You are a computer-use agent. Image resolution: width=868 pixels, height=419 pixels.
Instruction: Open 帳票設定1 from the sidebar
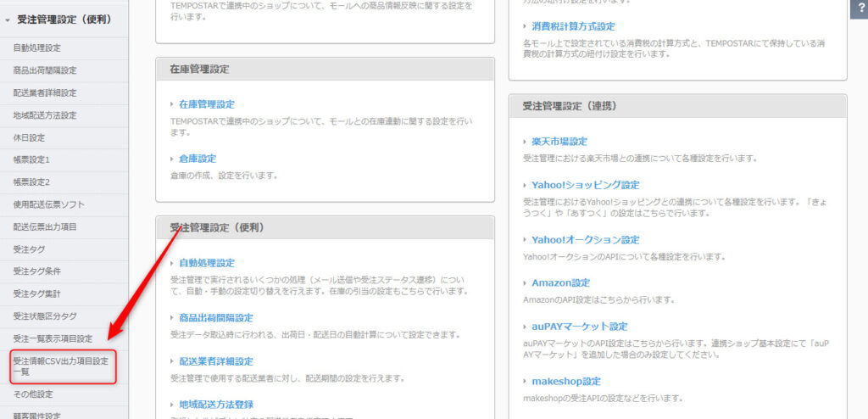(31, 159)
